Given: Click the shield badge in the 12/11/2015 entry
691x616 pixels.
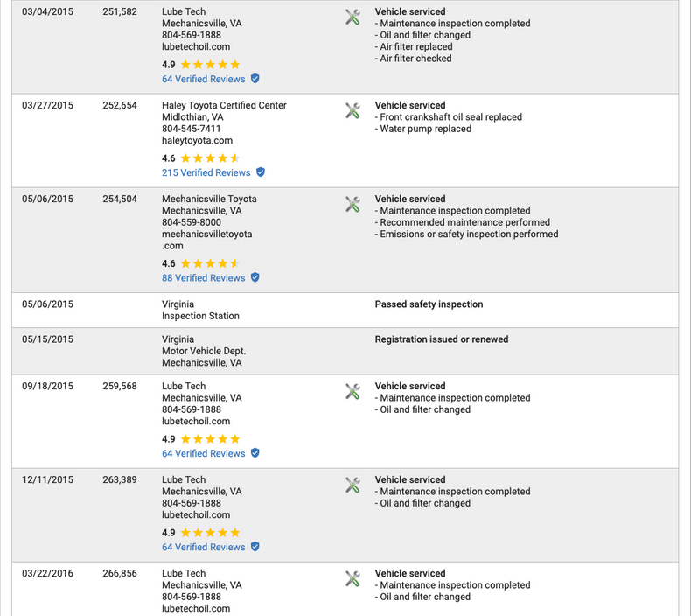Looking at the screenshot, I should pyautogui.click(x=255, y=547).
